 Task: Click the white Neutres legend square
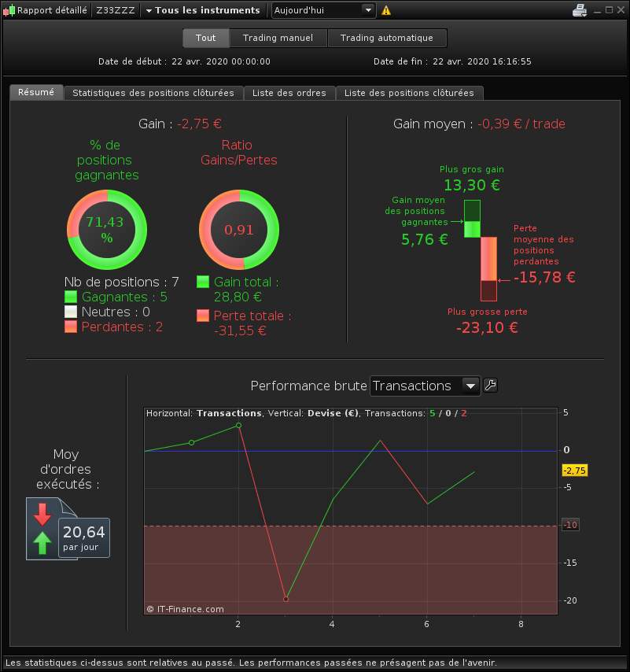(71, 312)
